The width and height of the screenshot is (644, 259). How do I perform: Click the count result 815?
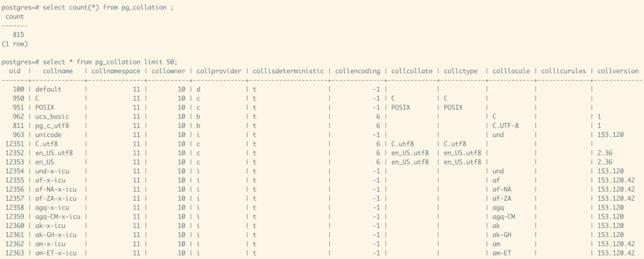(x=18, y=35)
